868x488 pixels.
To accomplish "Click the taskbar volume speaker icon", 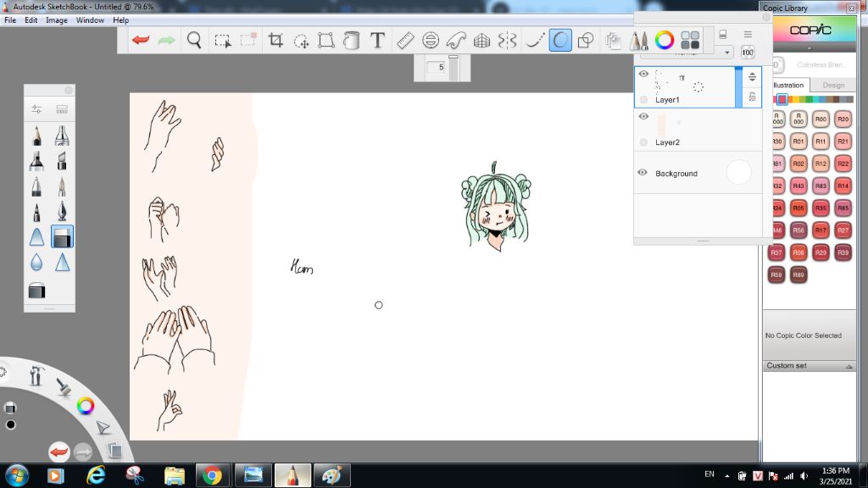I will click(804, 476).
